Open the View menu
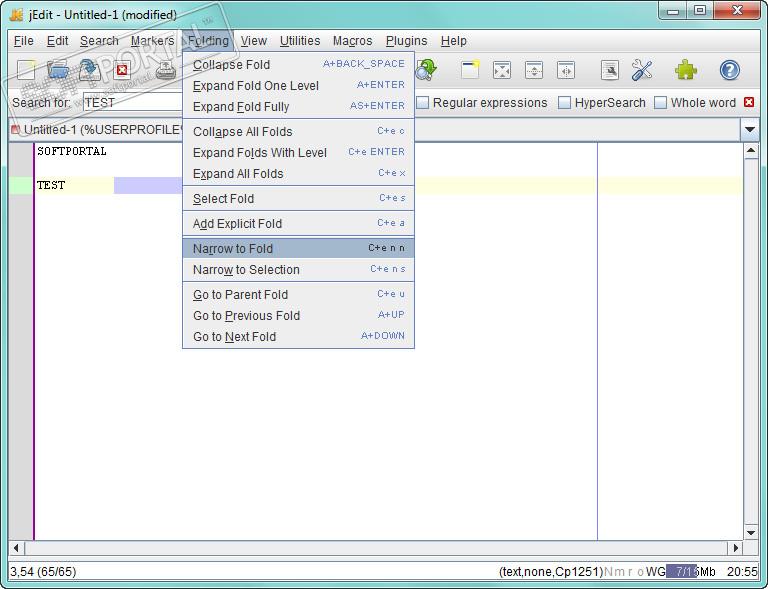The height and width of the screenshot is (589, 768). 254,41
